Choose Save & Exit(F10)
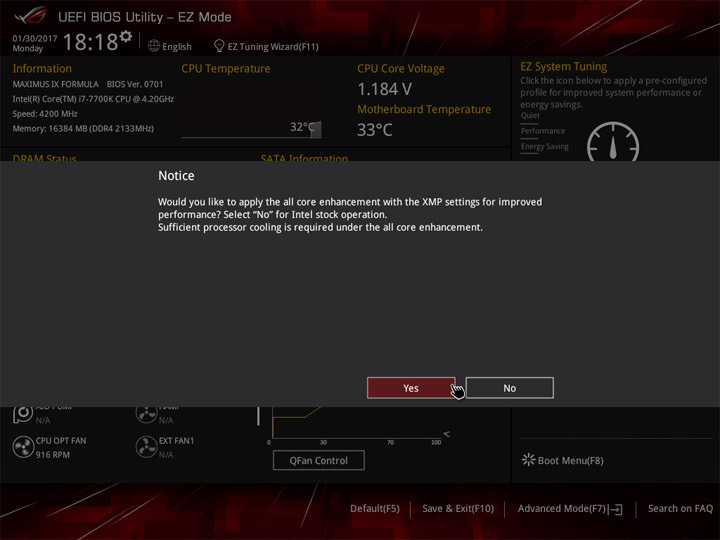720x540 pixels. 458,509
